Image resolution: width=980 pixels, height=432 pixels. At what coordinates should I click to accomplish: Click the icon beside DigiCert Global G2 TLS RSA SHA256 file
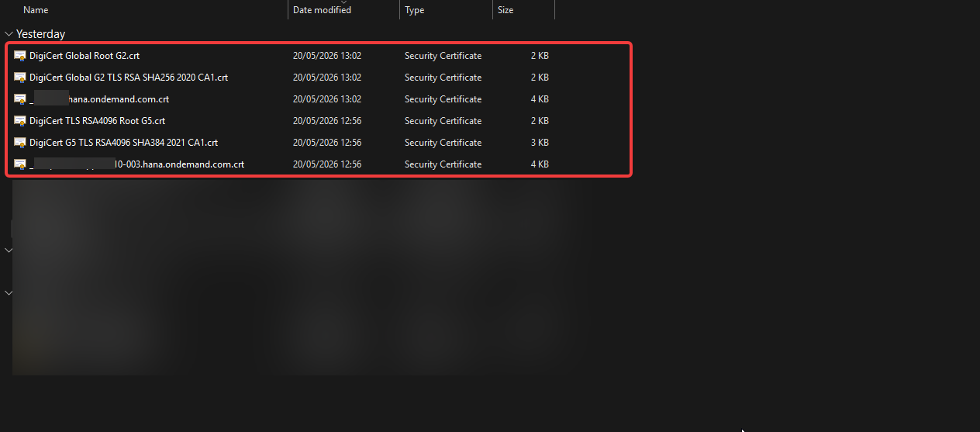click(x=20, y=78)
